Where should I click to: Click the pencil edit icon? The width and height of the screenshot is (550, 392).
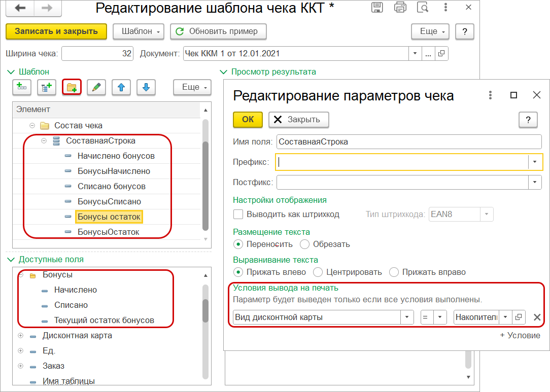96,87
